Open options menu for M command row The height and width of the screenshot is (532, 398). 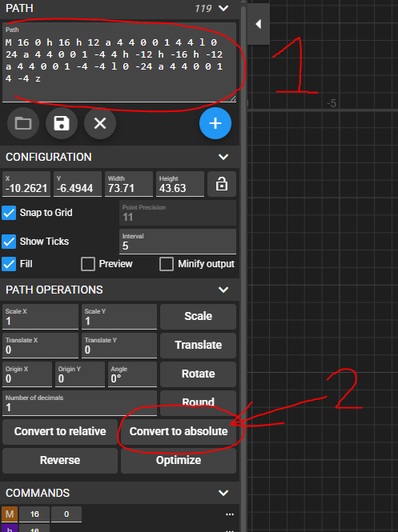[230, 514]
